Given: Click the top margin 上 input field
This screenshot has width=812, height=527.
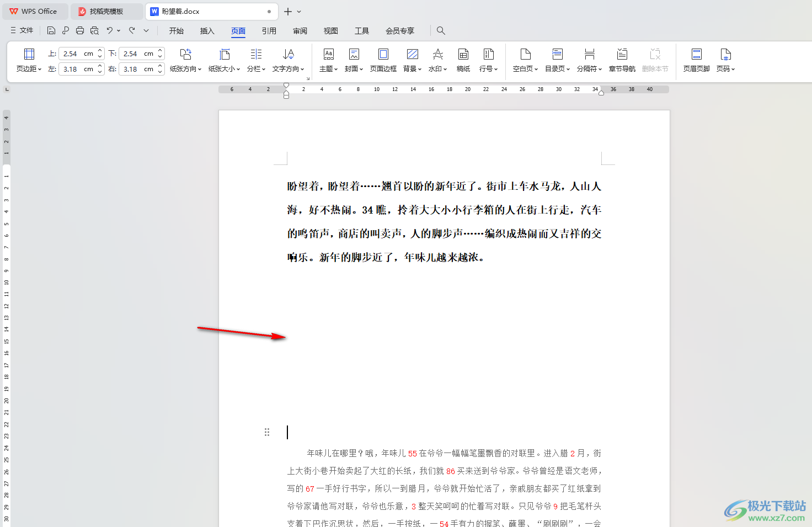Looking at the screenshot, I should 77,54.
